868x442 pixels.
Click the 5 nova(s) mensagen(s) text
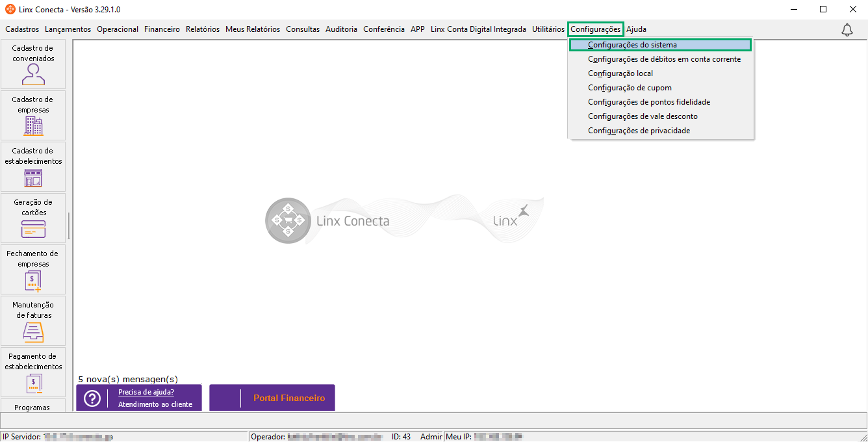(128, 379)
